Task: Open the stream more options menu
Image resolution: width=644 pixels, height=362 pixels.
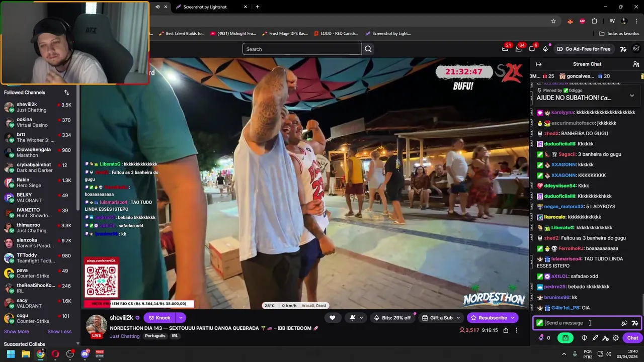Action: click(x=516, y=330)
